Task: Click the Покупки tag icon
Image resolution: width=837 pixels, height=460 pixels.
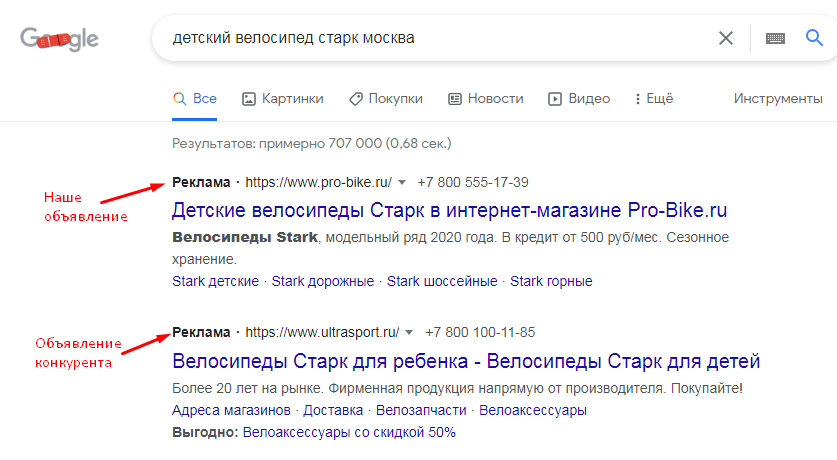Action: coord(356,99)
